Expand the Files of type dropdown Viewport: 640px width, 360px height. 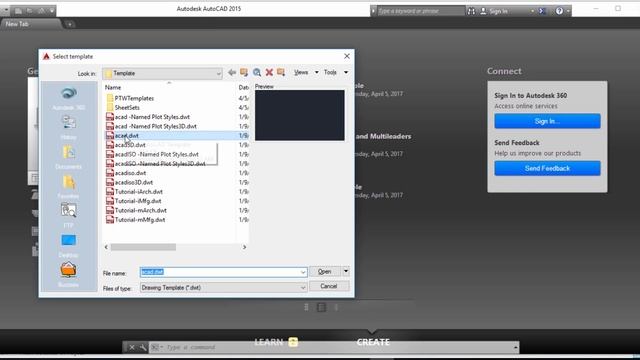point(303,288)
